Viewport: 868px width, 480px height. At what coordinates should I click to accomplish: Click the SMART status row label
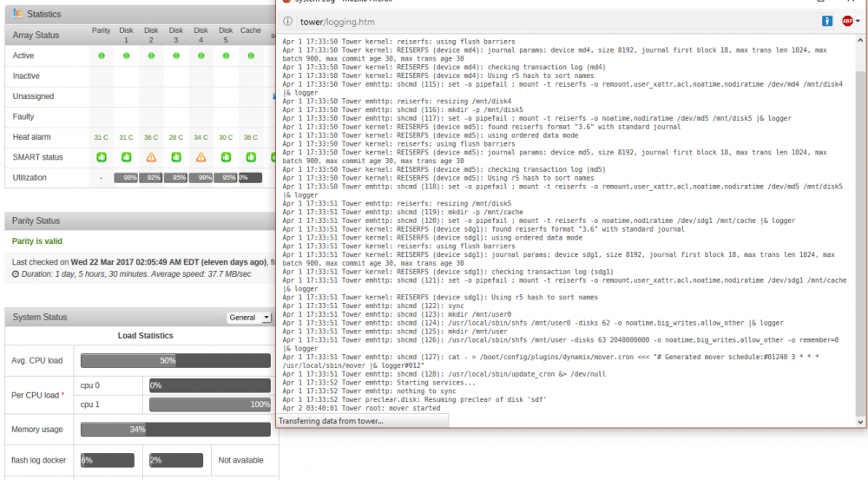coord(37,157)
